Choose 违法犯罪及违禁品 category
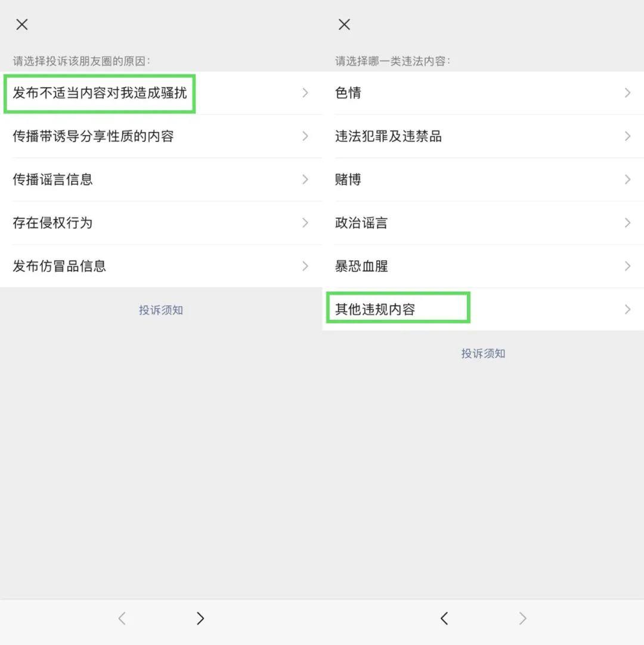Image resolution: width=644 pixels, height=645 pixels. coord(388,136)
